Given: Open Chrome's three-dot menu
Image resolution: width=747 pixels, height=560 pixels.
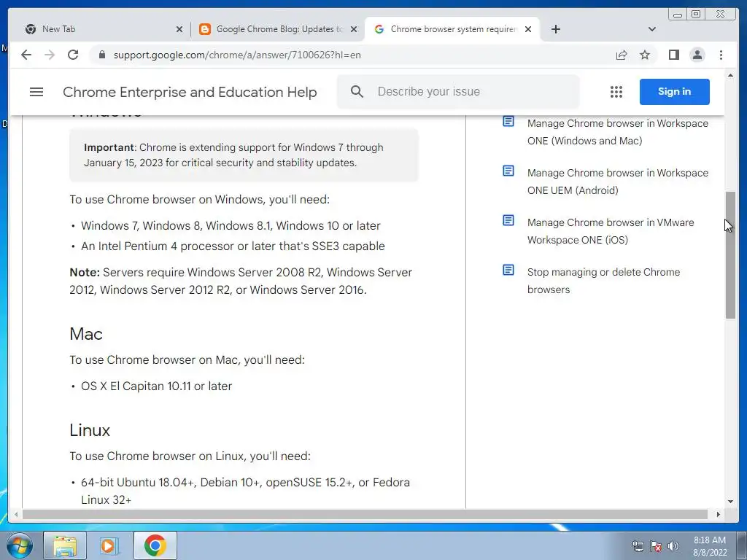Looking at the screenshot, I should [721, 55].
